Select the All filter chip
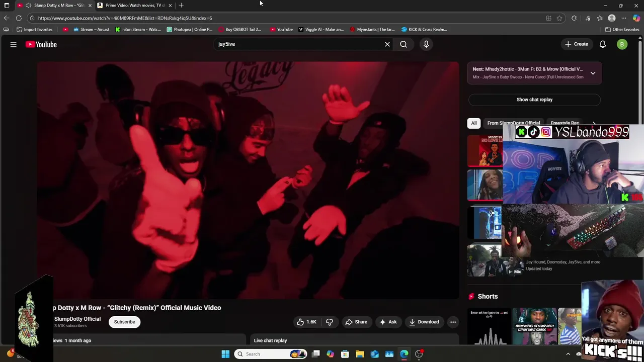The width and height of the screenshot is (644, 362). click(x=474, y=123)
